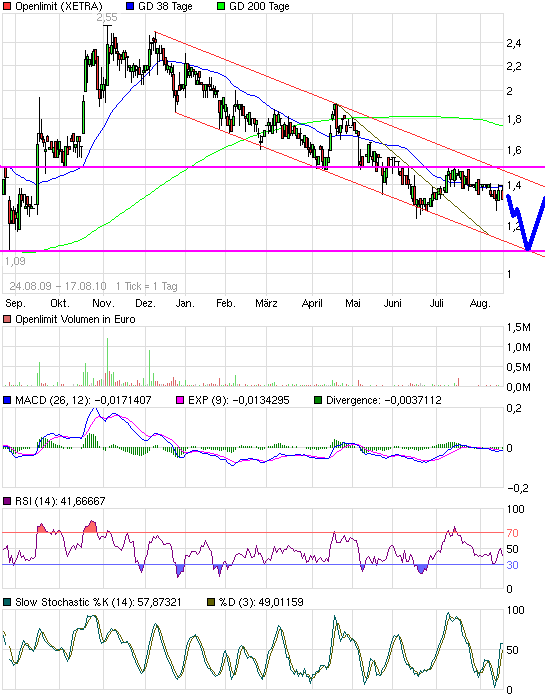Image resolution: width=545 pixels, height=698 pixels.
Task: Click the tallest volume bar in November
Action: click(x=107, y=362)
